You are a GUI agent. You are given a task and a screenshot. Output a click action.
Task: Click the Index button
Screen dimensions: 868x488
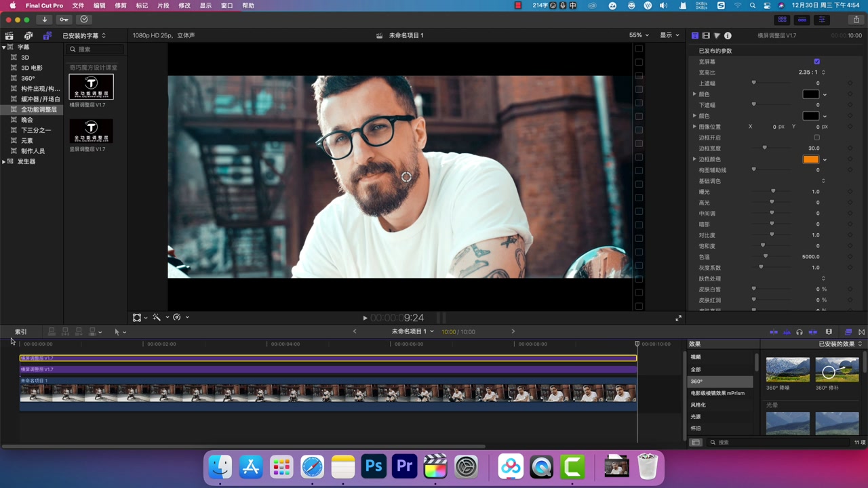(21, 332)
